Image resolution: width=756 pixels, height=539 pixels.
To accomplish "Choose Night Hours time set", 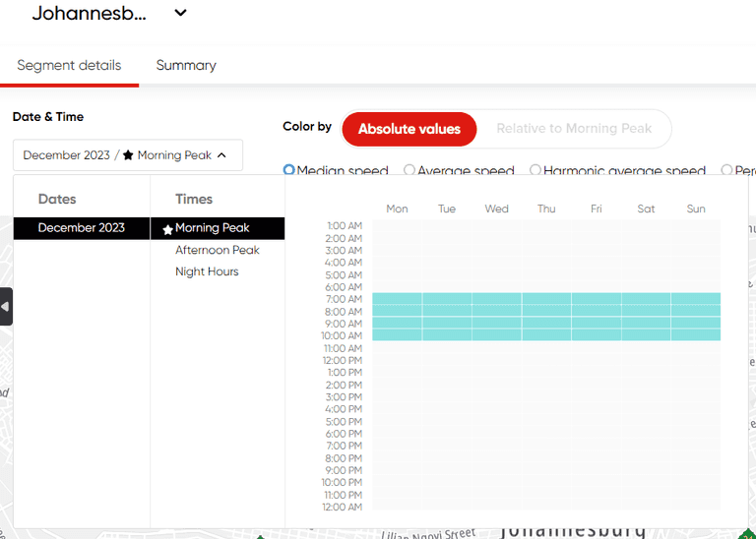I will pos(207,271).
